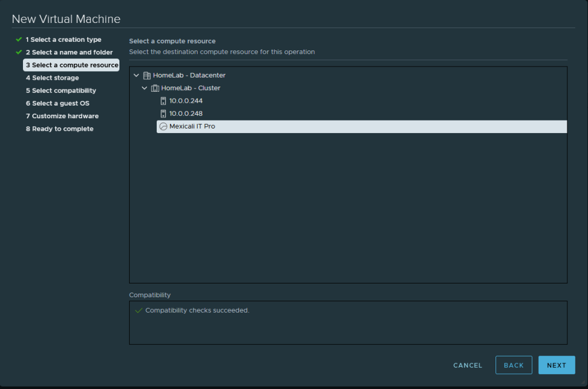Click the host icon for 10.0.0.244
Image resolution: width=588 pixels, height=389 pixels.
click(x=163, y=101)
